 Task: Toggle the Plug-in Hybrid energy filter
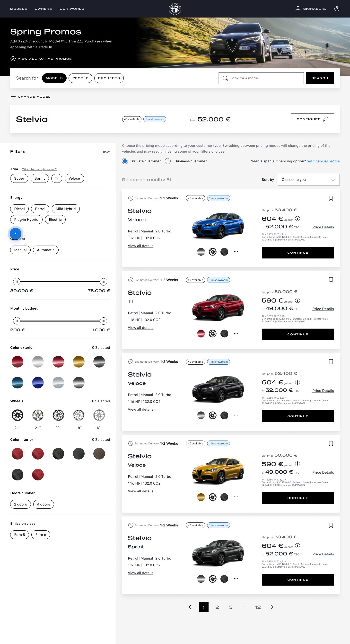pyautogui.click(x=26, y=220)
